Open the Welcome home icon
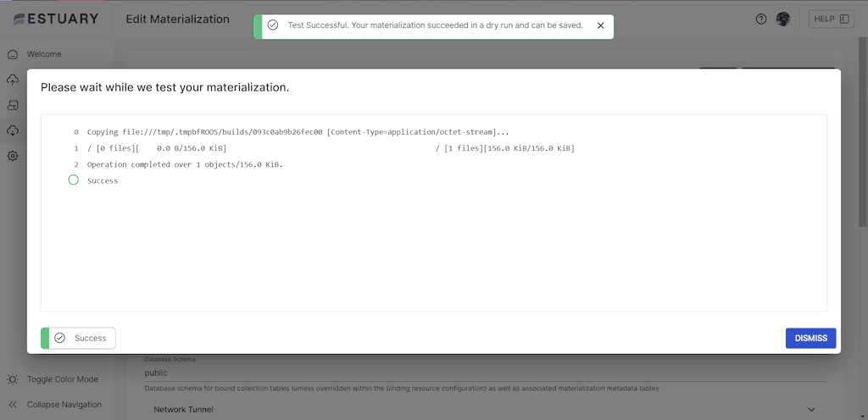Image resolution: width=868 pixels, height=420 pixels. (x=13, y=54)
